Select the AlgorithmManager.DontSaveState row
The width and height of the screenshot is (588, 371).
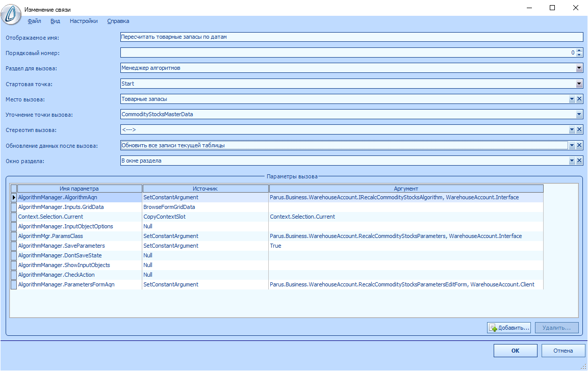(277, 256)
